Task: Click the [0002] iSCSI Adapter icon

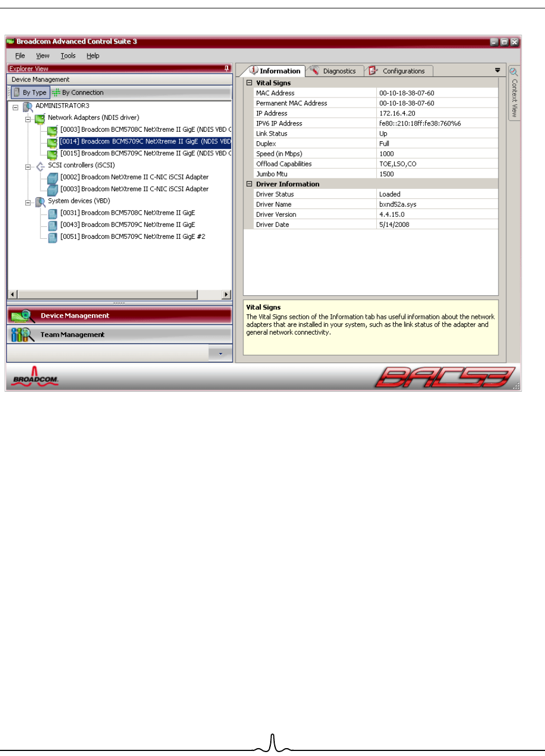Action: click(52, 178)
